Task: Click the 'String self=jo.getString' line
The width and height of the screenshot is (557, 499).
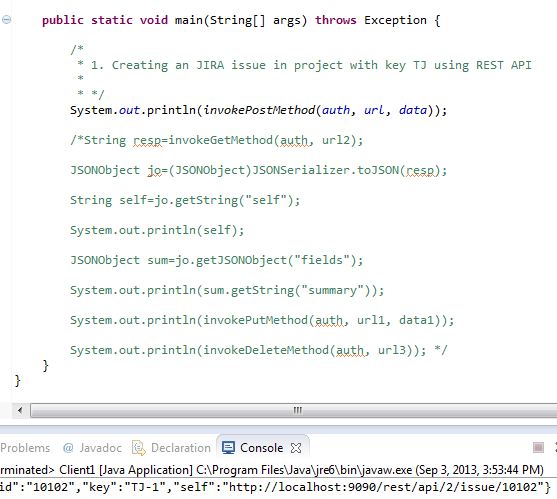Action: [185, 200]
